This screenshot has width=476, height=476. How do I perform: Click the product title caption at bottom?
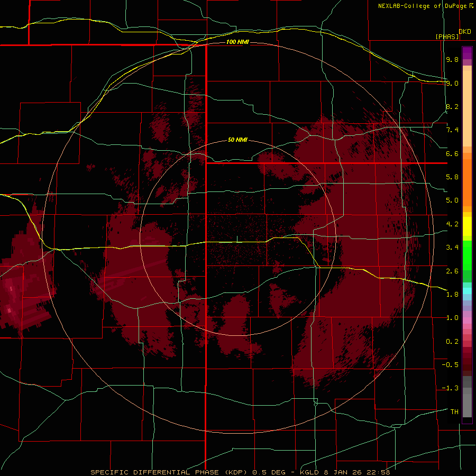pyautogui.click(x=241, y=472)
